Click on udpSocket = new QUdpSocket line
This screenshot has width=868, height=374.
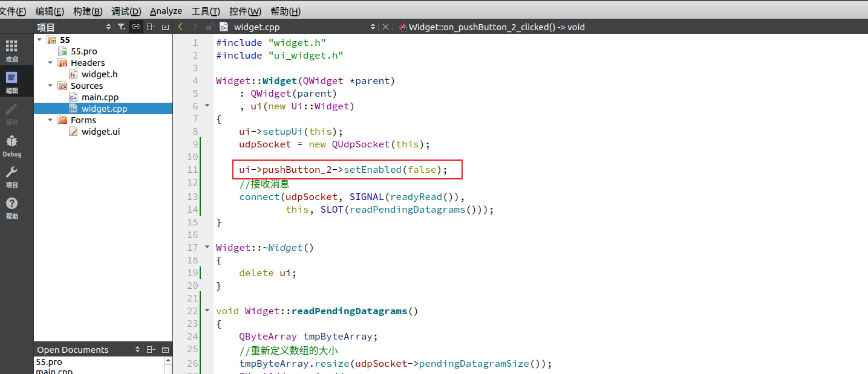tap(334, 144)
